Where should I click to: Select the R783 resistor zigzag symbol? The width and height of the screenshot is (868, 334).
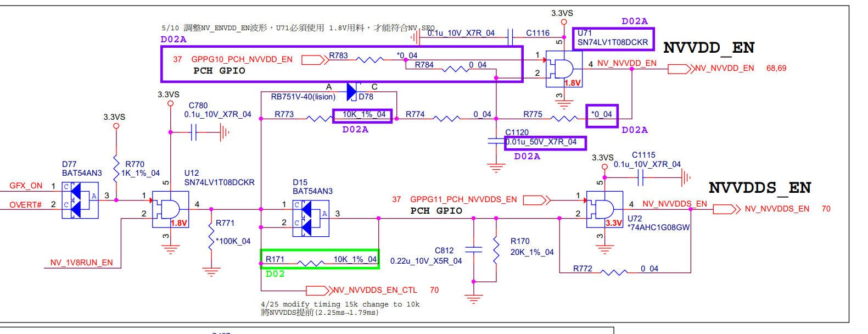pyautogui.click(x=370, y=60)
